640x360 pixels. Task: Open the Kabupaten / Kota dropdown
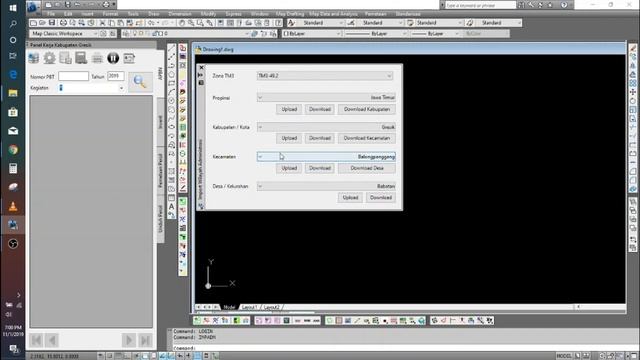pos(326,127)
